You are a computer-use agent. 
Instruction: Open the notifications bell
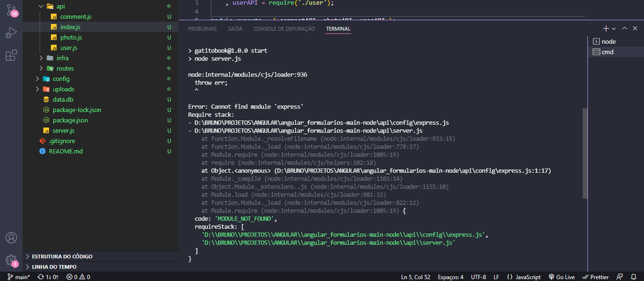coord(634,277)
